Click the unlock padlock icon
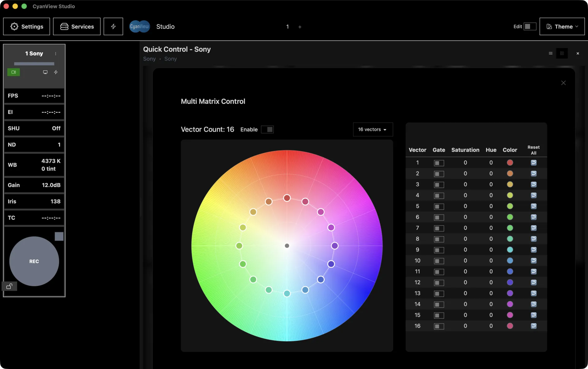The width and height of the screenshot is (588, 369). 9,286
